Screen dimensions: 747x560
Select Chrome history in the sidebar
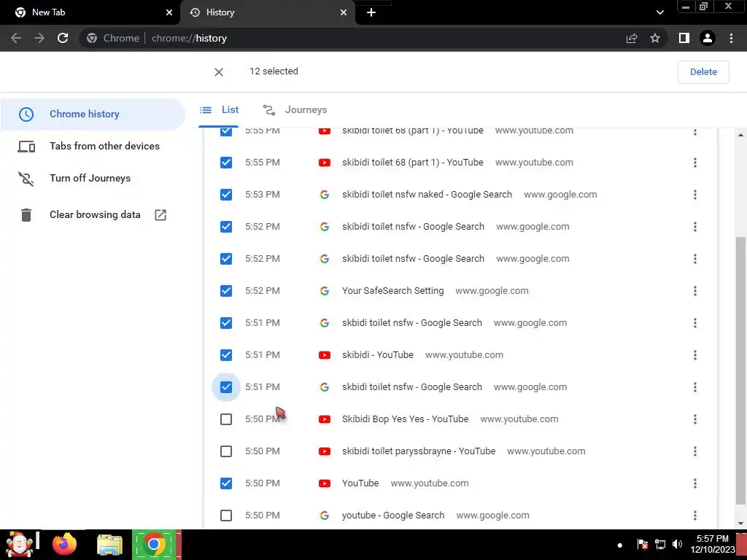coord(93,114)
